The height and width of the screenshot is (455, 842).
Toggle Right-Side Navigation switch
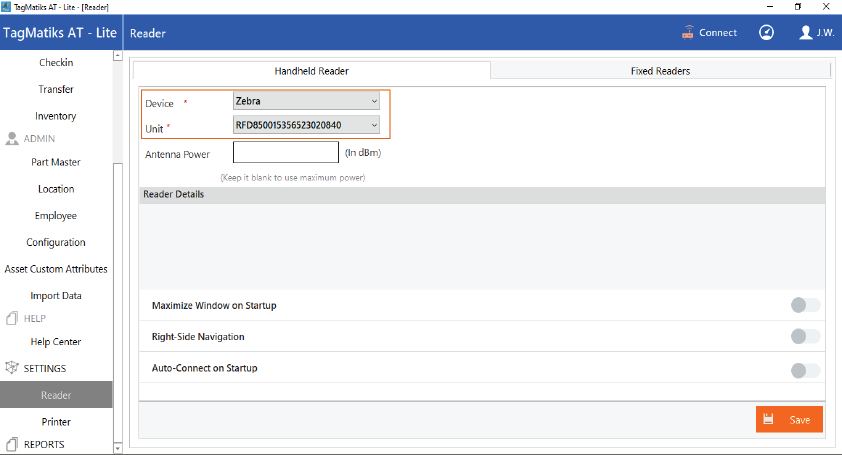coord(804,337)
